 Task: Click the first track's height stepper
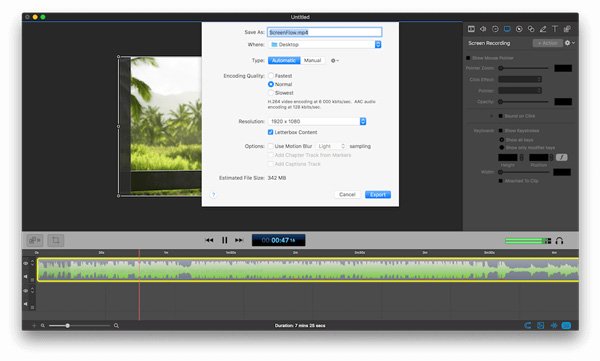(x=33, y=263)
